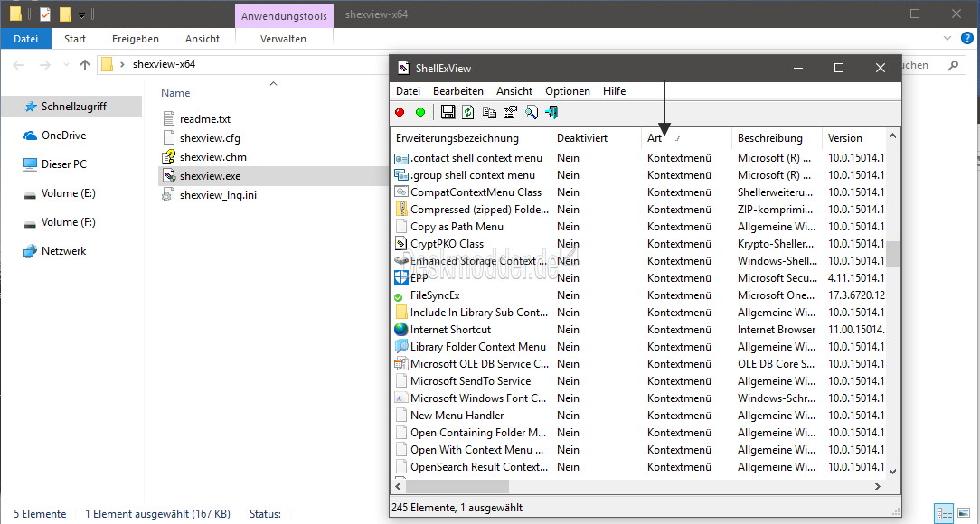Click breadcrumb chevron before shexview-x64
980x524 pixels.
click(122, 65)
